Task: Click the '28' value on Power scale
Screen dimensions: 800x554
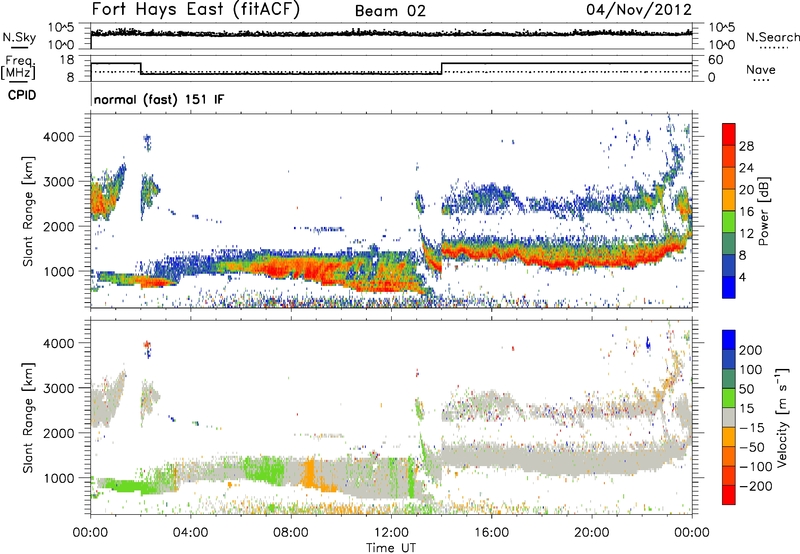Action: 746,146
